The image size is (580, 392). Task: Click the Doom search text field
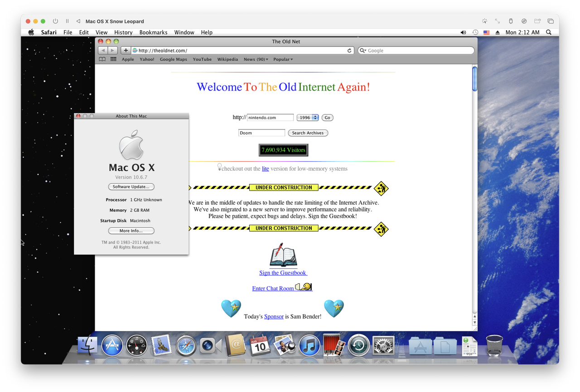(262, 133)
